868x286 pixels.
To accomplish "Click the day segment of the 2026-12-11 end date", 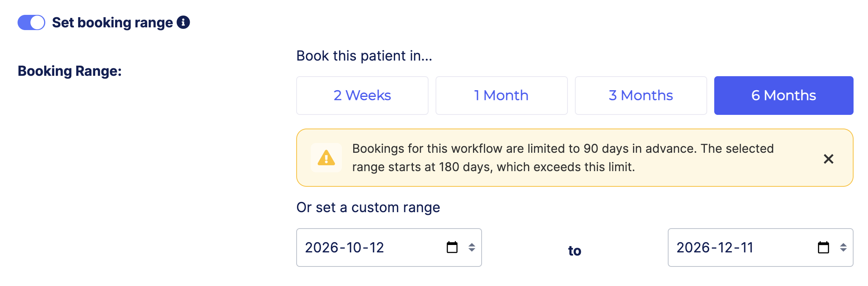I will pyautogui.click(x=747, y=247).
